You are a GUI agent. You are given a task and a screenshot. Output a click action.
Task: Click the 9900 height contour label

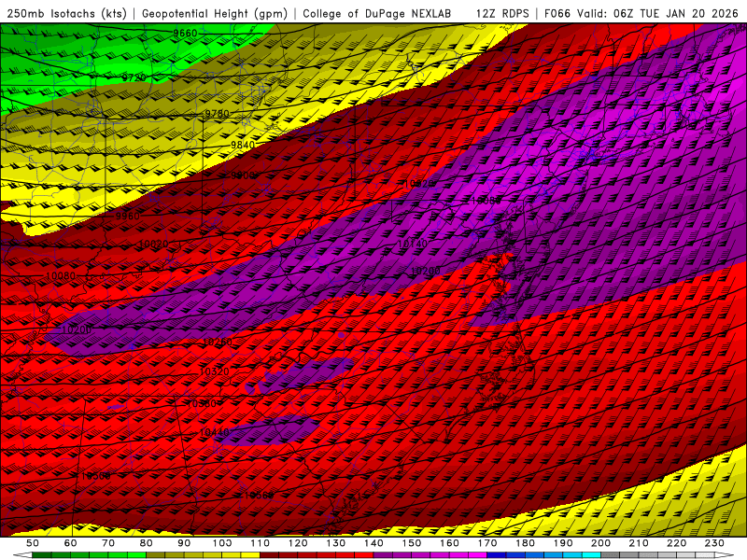tap(243, 175)
